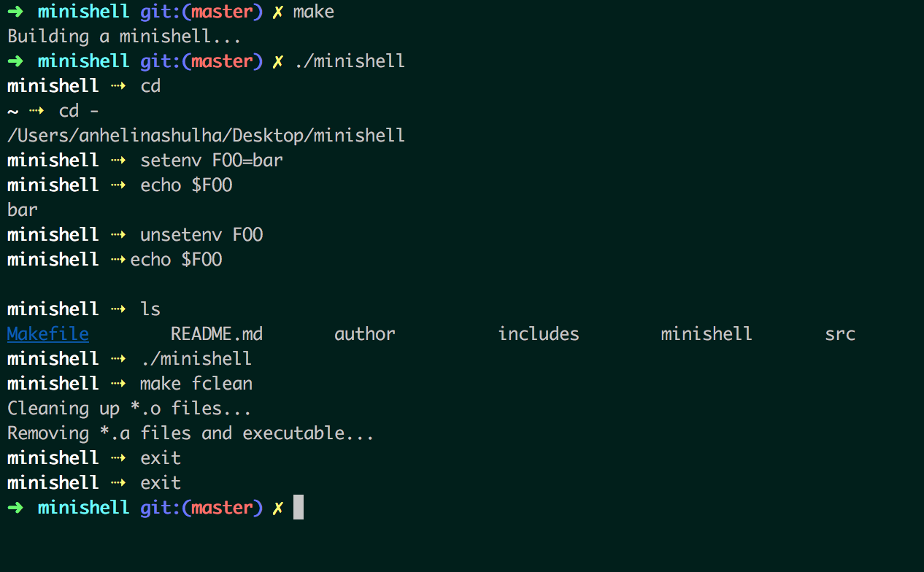Click the "Removing *.a files and executable..." line
This screenshot has height=572, width=924.
tap(191, 433)
